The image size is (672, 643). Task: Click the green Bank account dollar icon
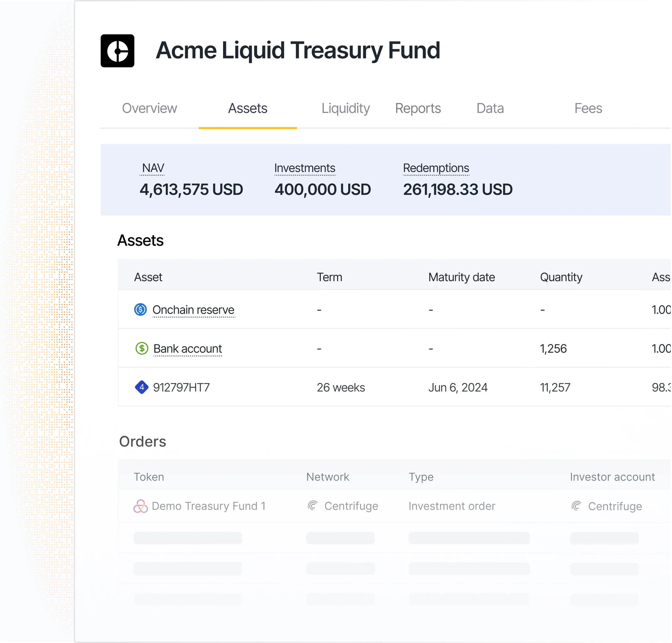[142, 349]
